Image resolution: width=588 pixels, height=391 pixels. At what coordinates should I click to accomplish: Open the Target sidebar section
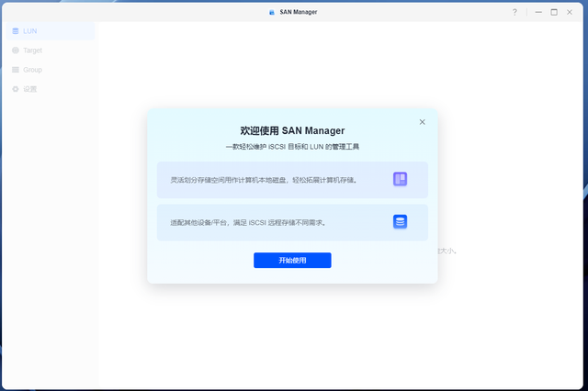pos(51,50)
